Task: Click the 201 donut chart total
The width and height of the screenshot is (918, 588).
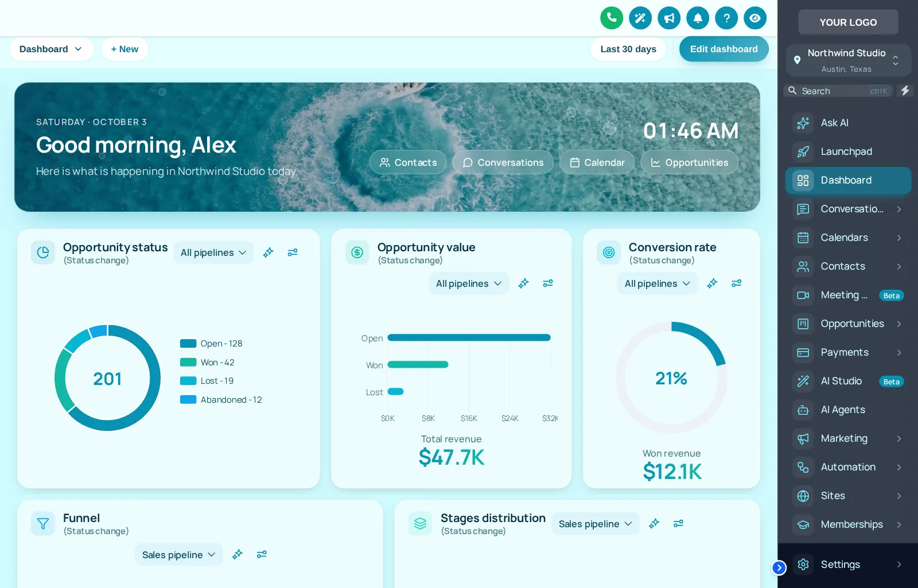Action: pos(107,379)
